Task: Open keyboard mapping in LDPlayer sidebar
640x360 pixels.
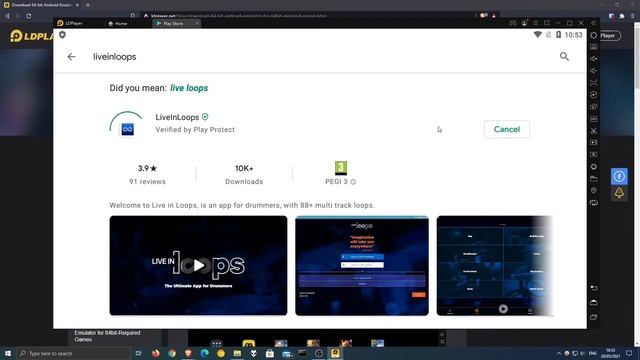Action: [x=593, y=47]
